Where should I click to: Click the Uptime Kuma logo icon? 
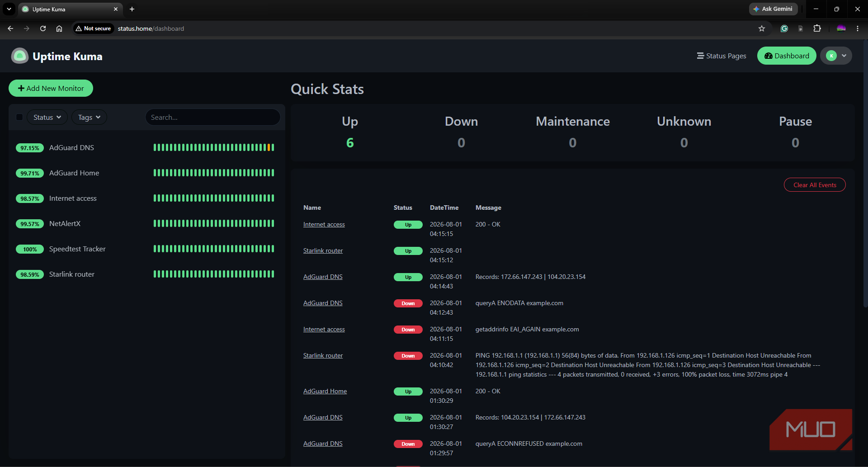20,56
